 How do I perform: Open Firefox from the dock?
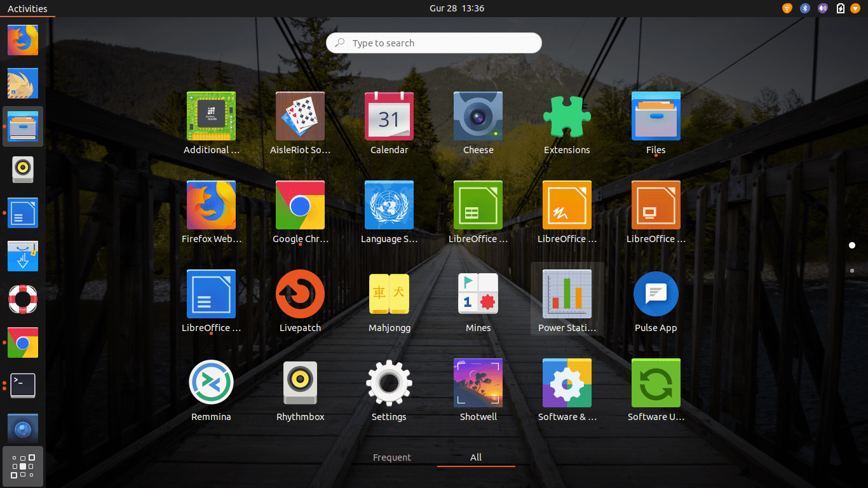(x=23, y=40)
